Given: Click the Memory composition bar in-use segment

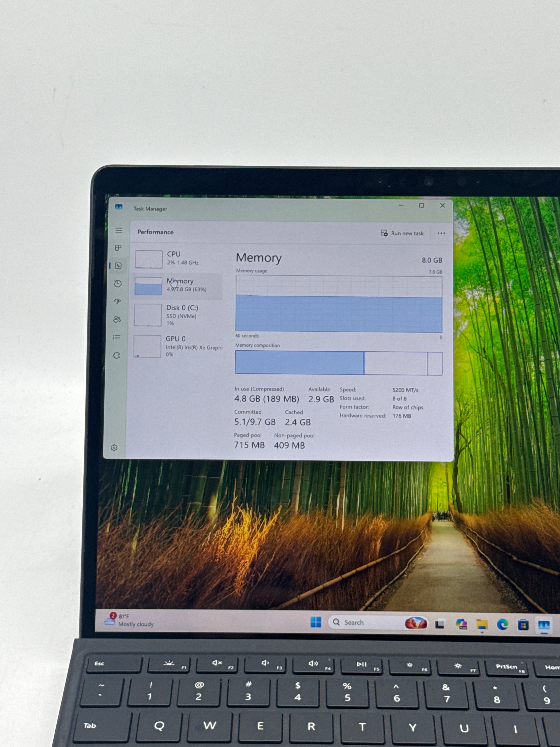Looking at the screenshot, I should click(299, 362).
